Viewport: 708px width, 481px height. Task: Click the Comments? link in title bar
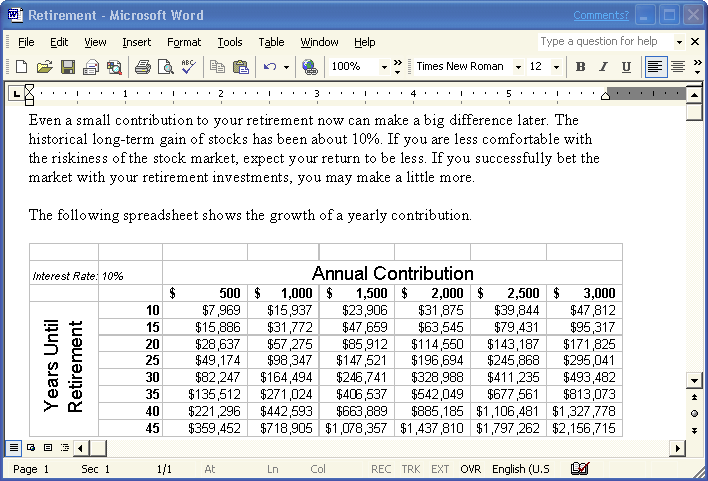tap(600, 15)
